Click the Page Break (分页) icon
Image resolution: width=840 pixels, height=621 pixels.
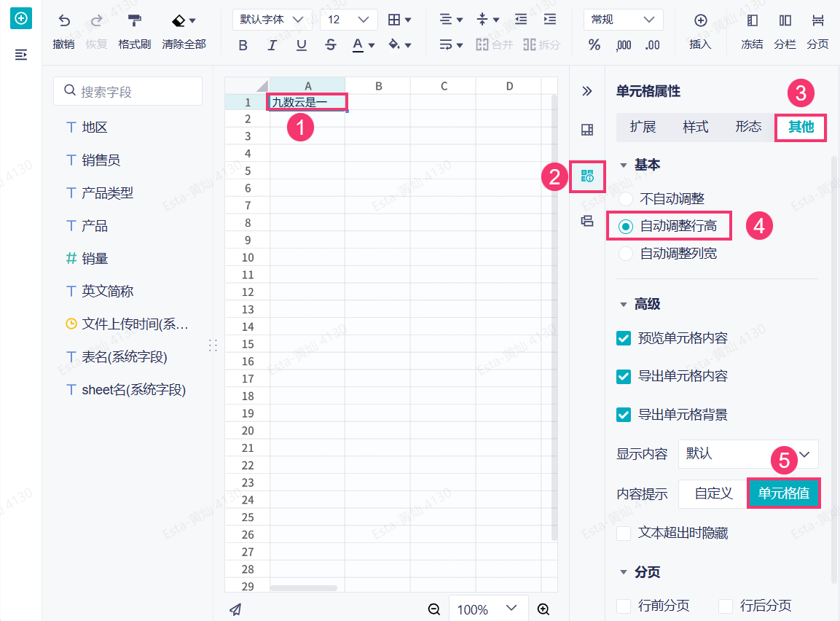pyautogui.click(x=817, y=20)
